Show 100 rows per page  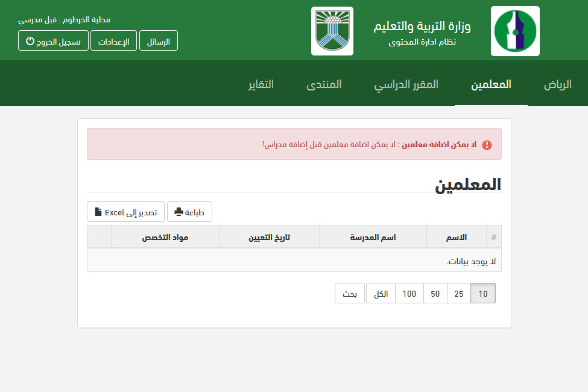(409, 293)
